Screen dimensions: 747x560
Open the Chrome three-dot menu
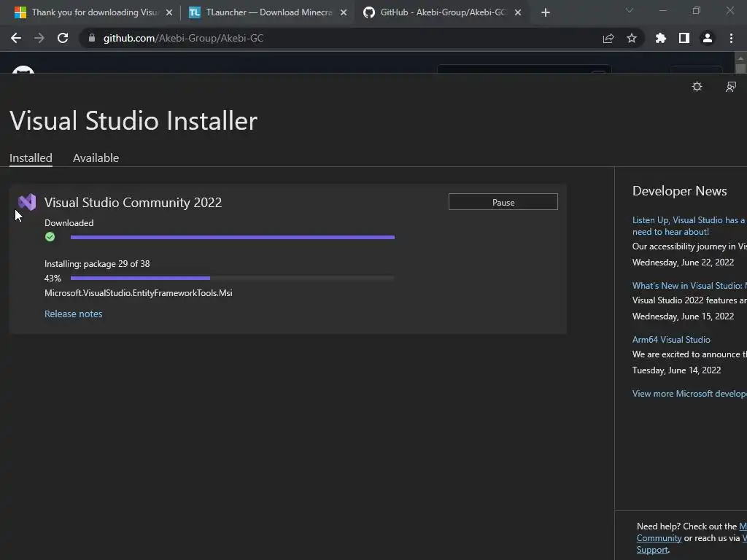pos(731,38)
